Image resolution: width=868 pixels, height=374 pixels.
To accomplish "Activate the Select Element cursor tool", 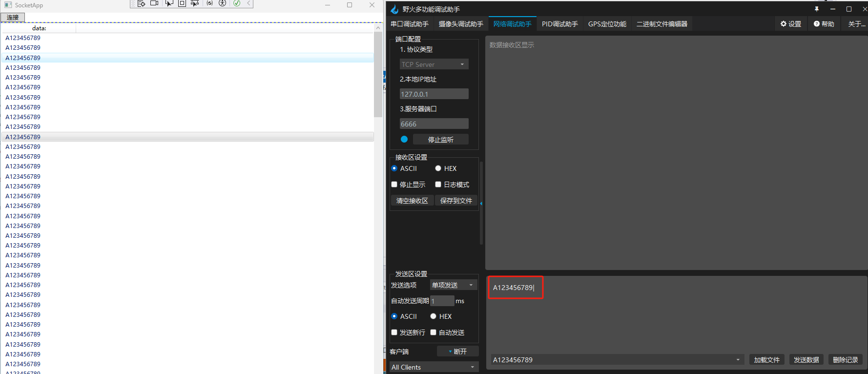I will (169, 3).
